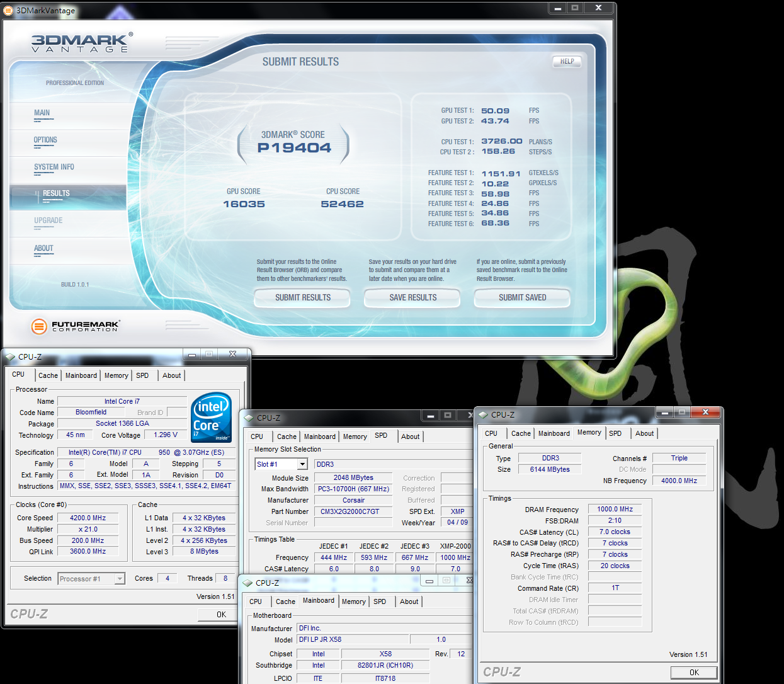The height and width of the screenshot is (684, 784).
Task: Open UPGRADE in the 3DMark sidebar
Action: pos(48,221)
